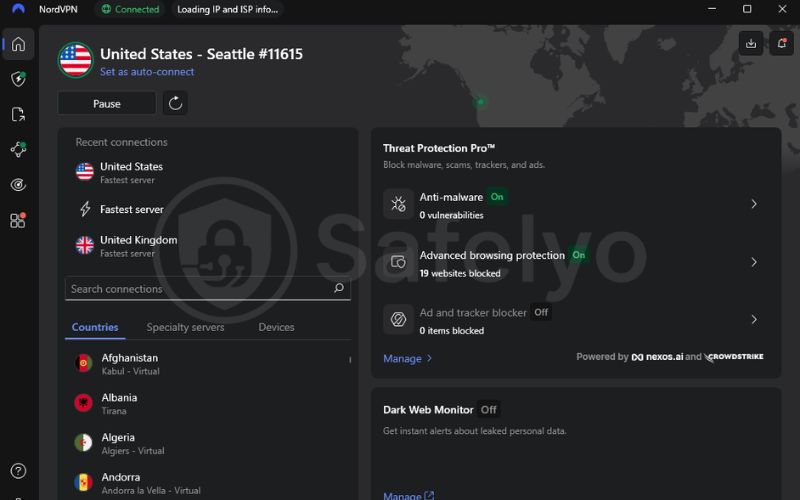Viewport: 800px width, 500px height.
Task: Open Manage link under Threat Protection Pro
Action: point(408,359)
